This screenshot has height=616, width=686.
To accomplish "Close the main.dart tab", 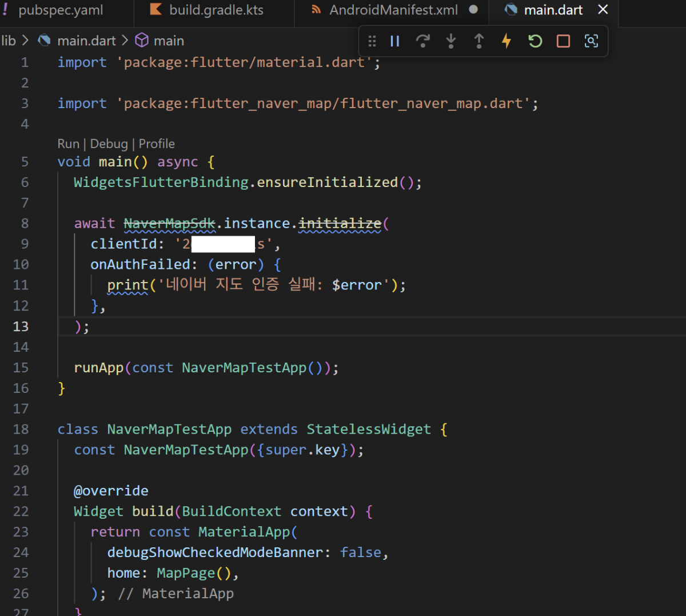I will coord(603,10).
